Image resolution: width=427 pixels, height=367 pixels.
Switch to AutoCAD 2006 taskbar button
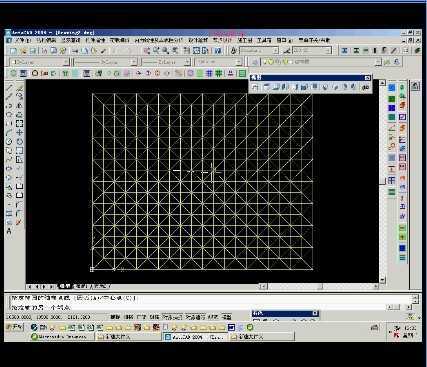(x=195, y=337)
